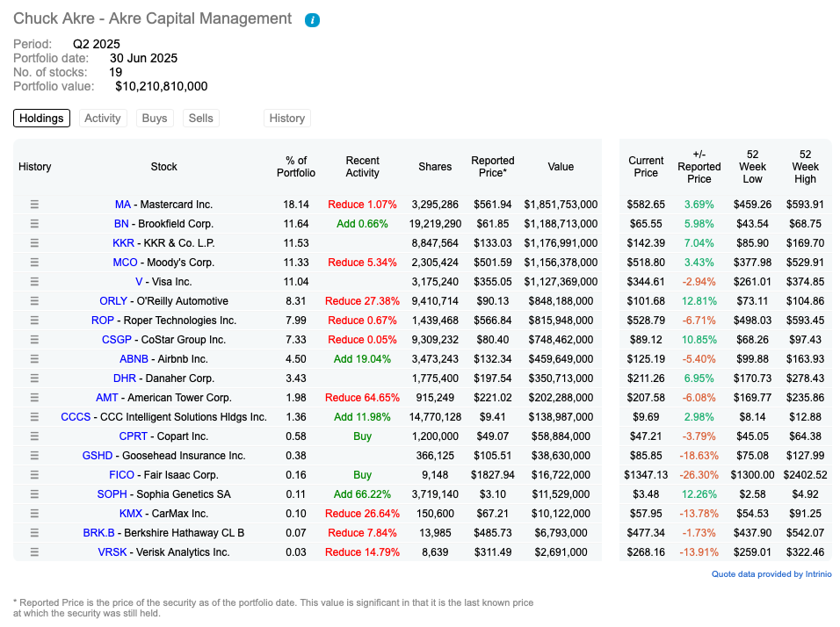
Task: Select the Holdings tab
Action: click(42, 119)
